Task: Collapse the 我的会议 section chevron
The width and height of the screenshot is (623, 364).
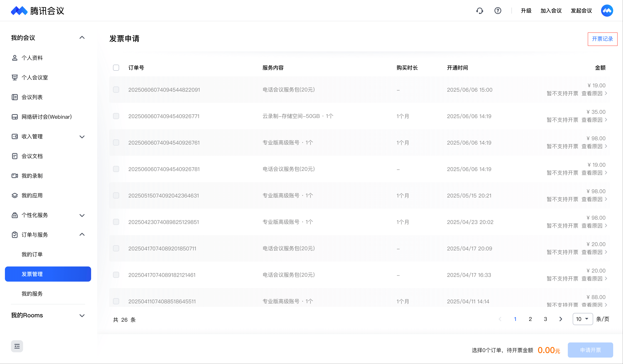Action: click(x=82, y=38)
